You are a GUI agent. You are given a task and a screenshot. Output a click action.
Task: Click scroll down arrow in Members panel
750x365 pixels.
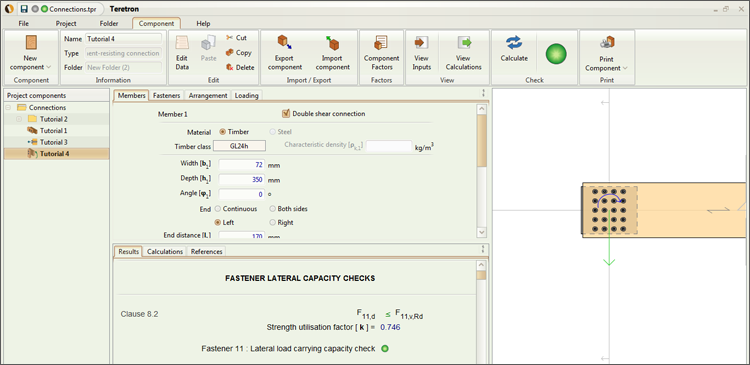[x=482, y=232]
